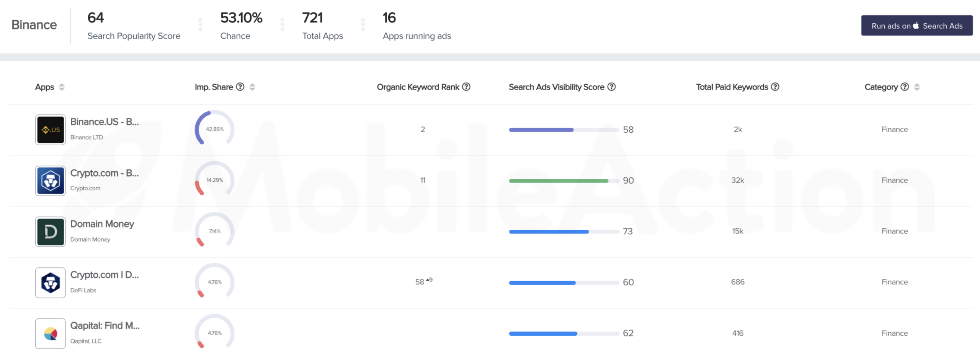Screen dimensions: 980x356
Task: Click Qapital visibility bar (62)
Action: click(564, 333)
